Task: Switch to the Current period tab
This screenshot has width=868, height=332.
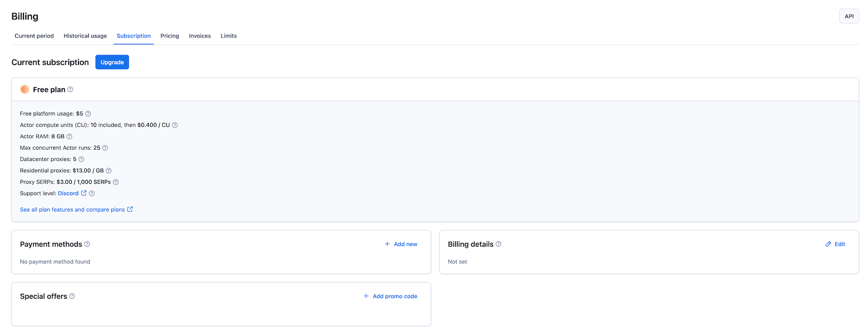Action: [x=34, y=36]
